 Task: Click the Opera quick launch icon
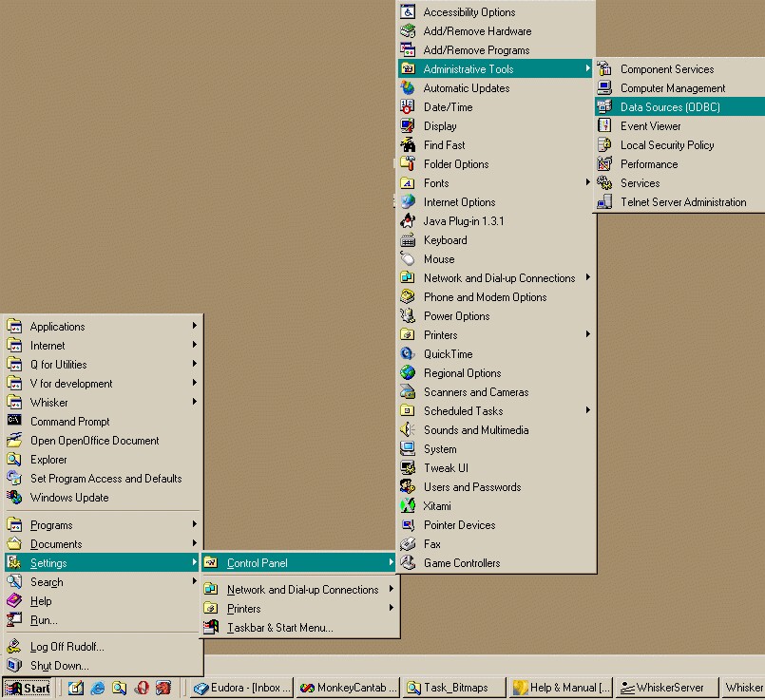(x=142, y=688)
